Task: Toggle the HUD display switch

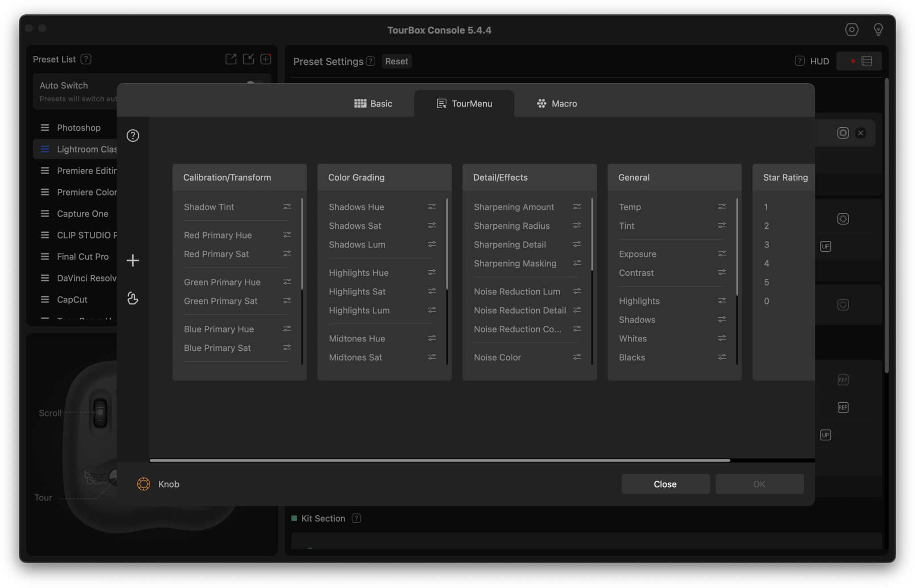Action: click(x=852, y=61)
